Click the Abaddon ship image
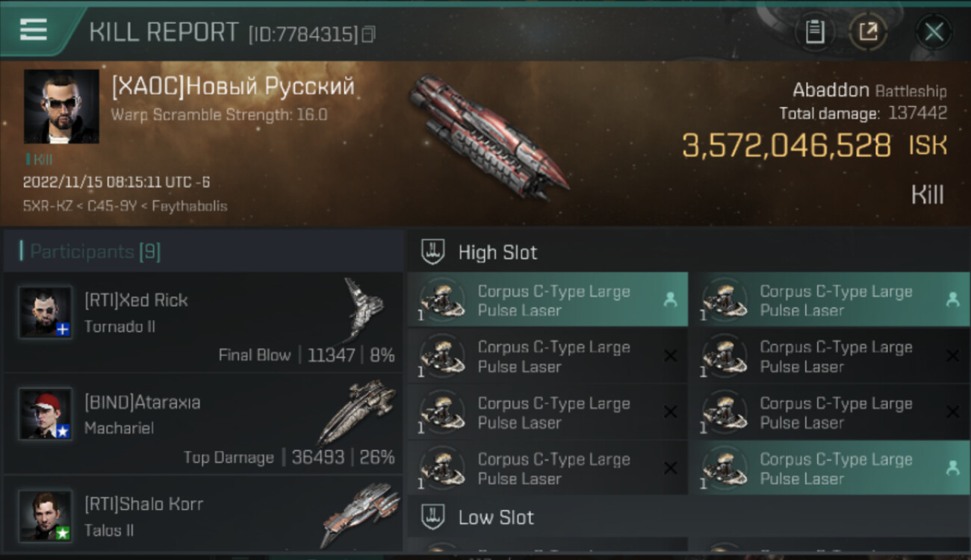 pos(489,136)
